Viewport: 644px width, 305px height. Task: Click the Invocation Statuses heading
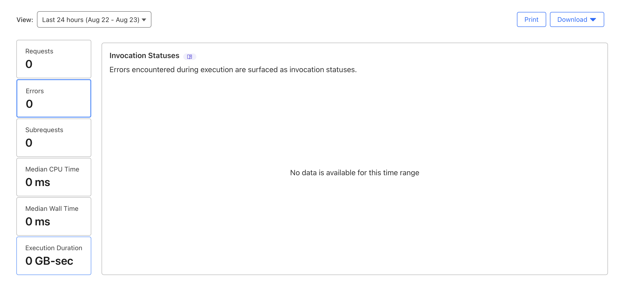[x=144, y=56]
